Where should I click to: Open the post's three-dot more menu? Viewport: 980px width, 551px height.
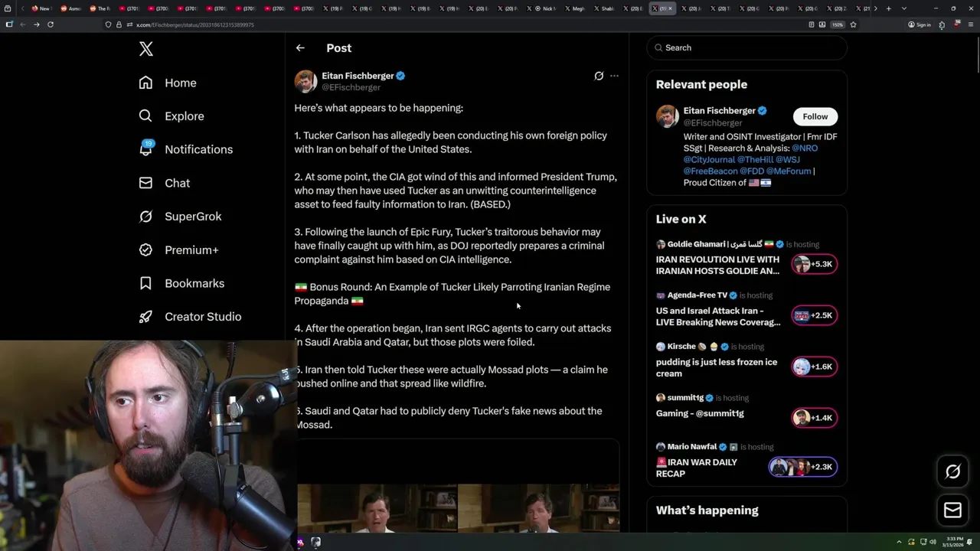point(614,76)
